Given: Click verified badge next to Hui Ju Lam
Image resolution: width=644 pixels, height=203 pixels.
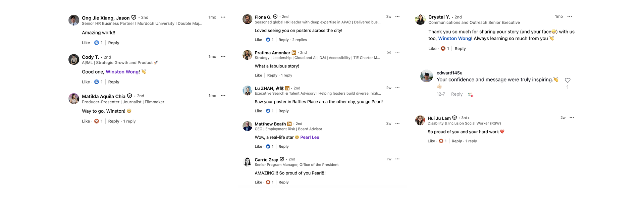Looking at the screenshot, I should point(454,118).
